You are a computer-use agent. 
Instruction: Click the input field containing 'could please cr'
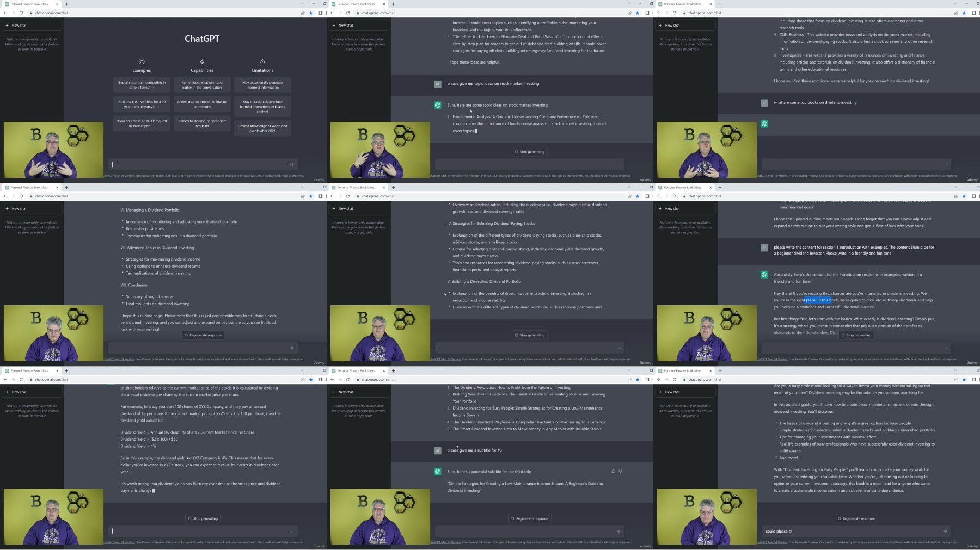pos(856,531)
